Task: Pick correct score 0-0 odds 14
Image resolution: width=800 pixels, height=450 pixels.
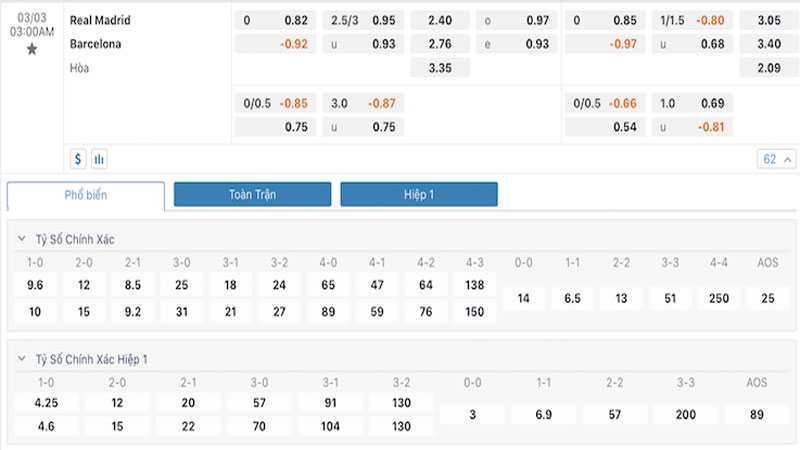Action: (x=523, y=298)
